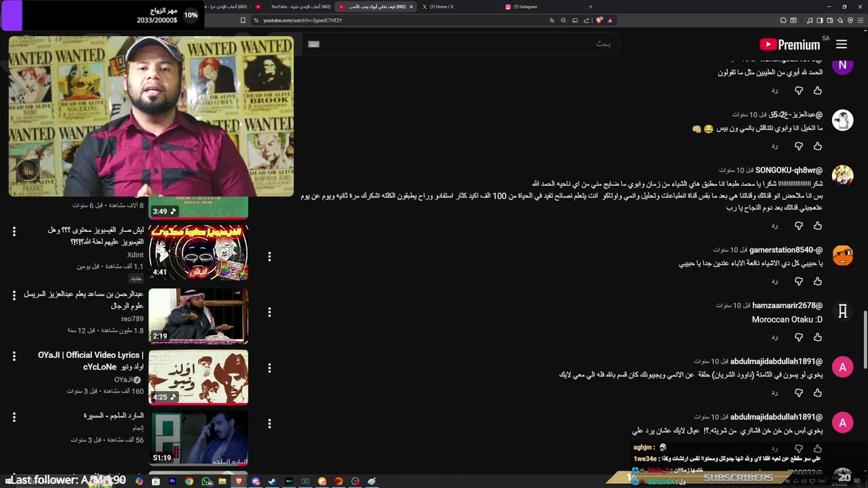Screen dimensions: 868x488
Task: Open the keyboard icon in search box
Action: [x=313, y=44]
